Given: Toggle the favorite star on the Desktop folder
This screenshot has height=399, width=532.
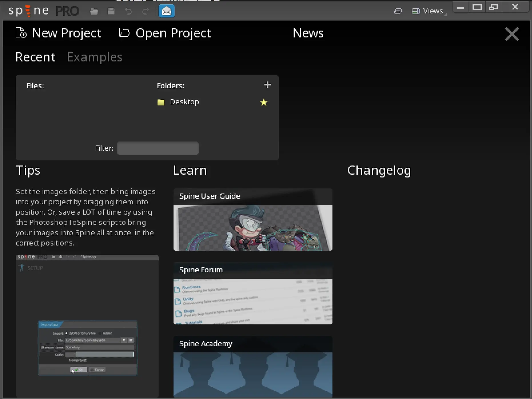Looking at the screenshot, I should coord(264,102).
